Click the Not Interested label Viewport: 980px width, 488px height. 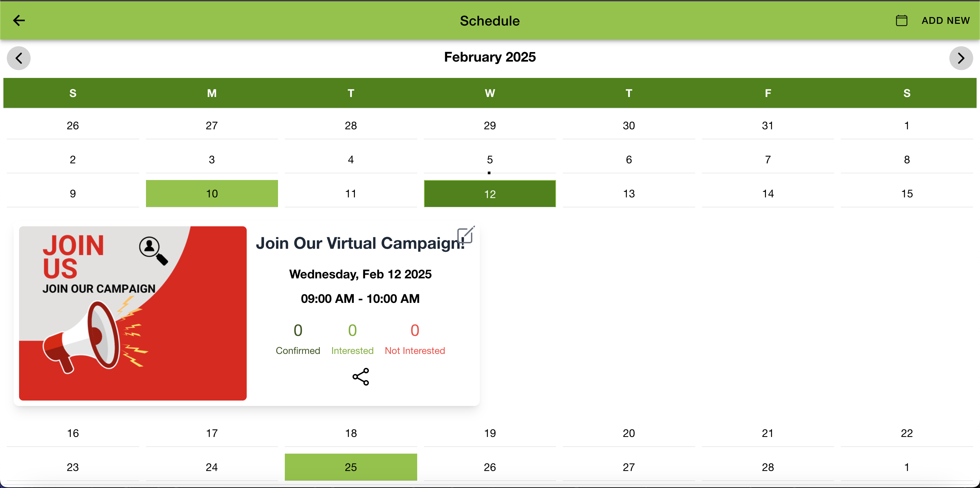(x=415, y=351)
